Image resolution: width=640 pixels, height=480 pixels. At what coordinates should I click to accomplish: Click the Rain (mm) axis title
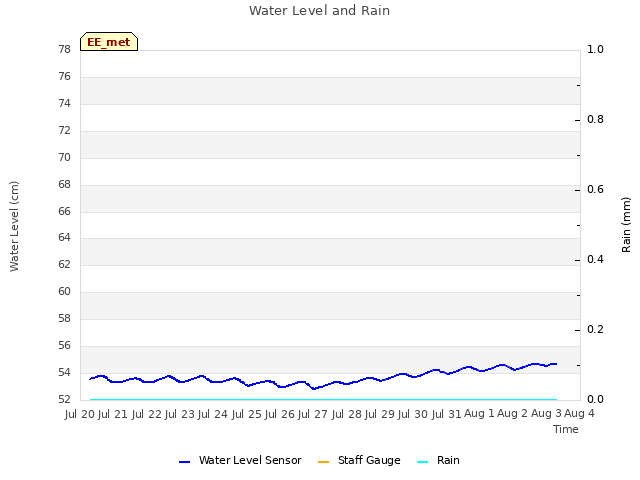point(626,225)
